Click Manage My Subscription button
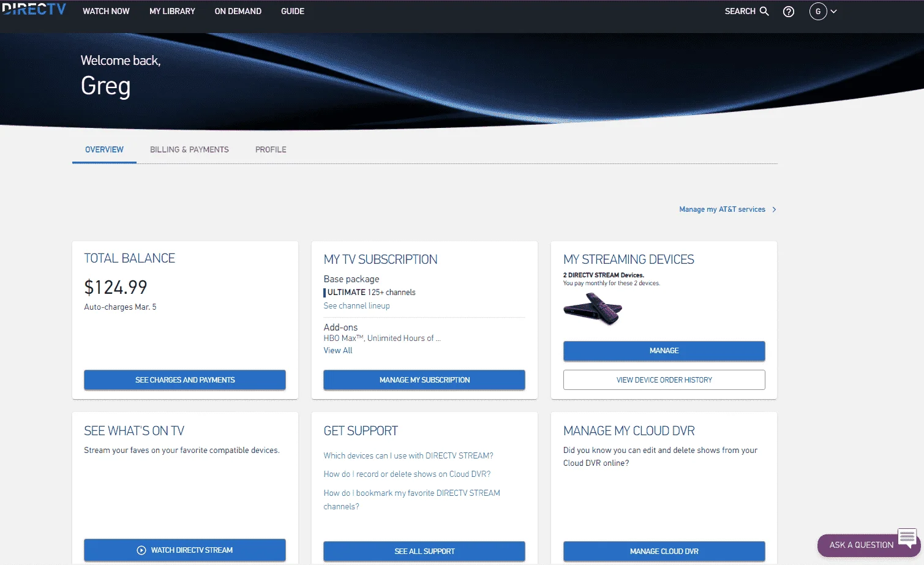This screenshot has width=924, height=565. [424, 380]
